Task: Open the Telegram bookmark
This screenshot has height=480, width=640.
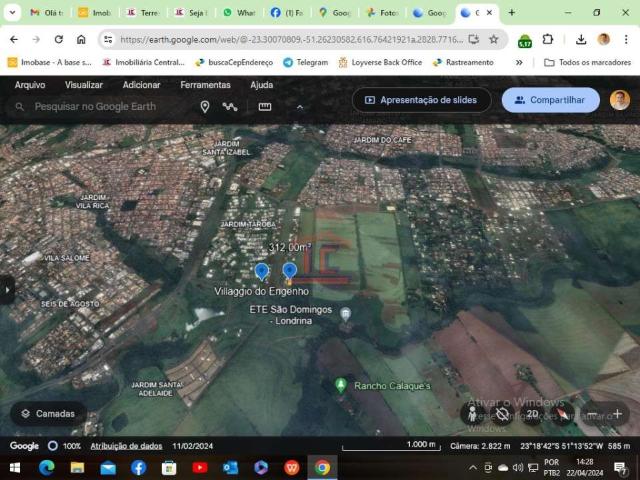Action: click(306, 62)
